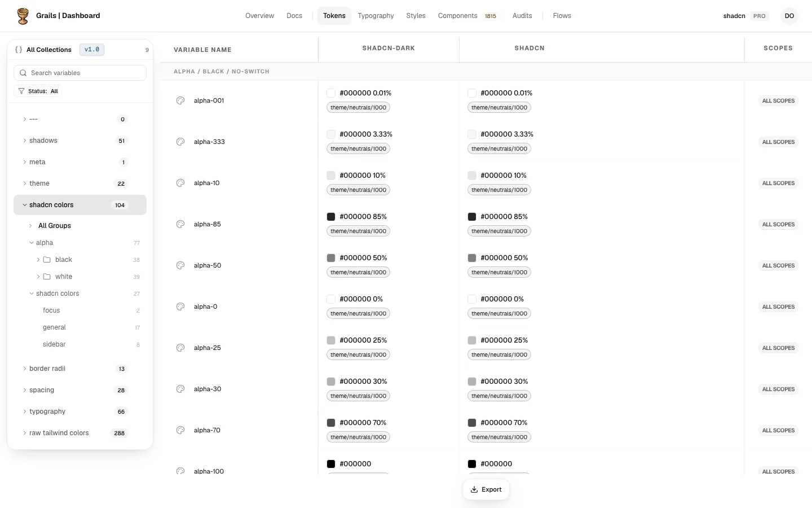The height and width of the screenshot is (508, 812).
Task: Open the Docs tab
Action: (294, 16)
